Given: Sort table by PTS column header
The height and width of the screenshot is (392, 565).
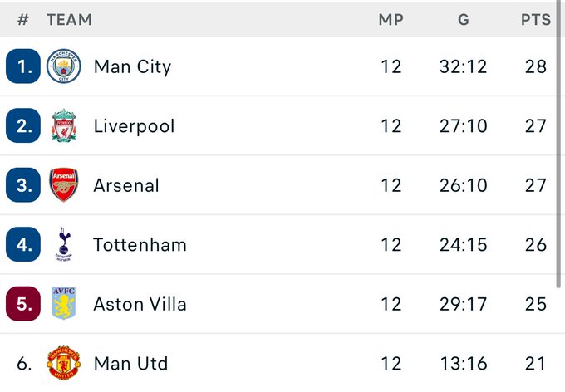Looking at the screenshot, I should (536, 19).
